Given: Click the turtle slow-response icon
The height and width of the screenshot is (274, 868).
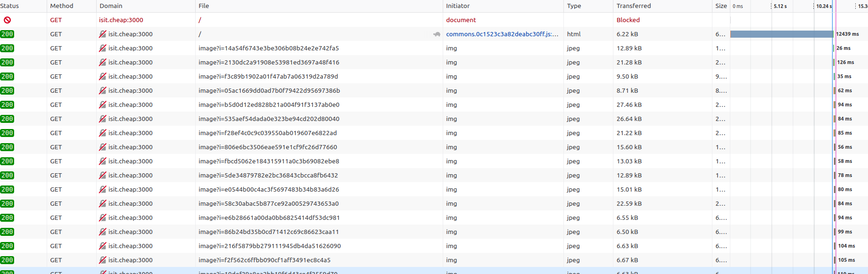Looking at the screenshot, I should click(437, 34).
